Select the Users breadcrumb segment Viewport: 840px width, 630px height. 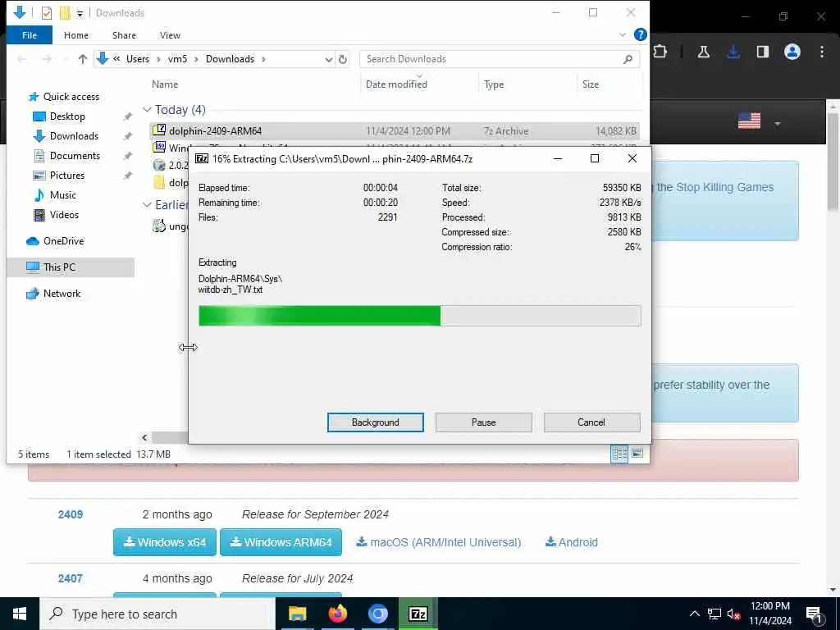(138, 59)
